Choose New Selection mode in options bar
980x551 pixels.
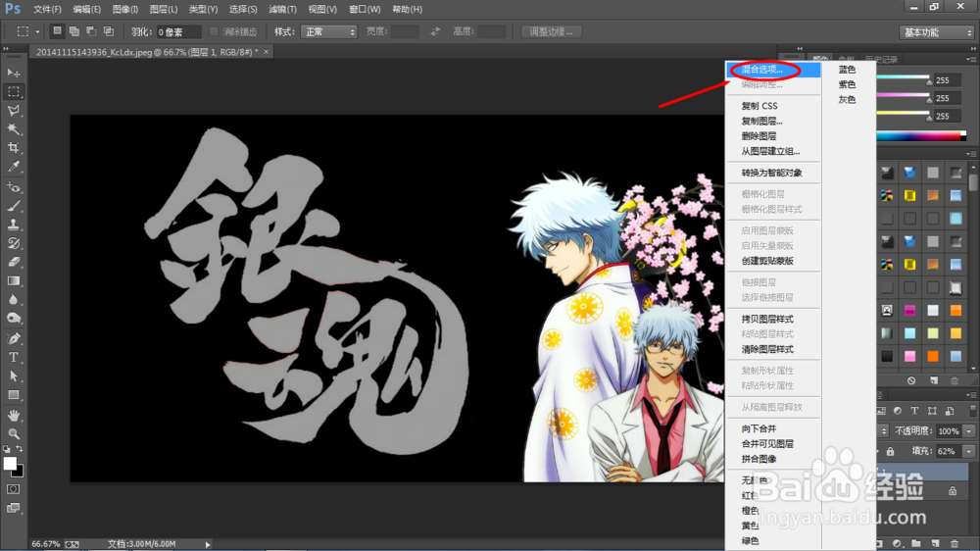point(57,30)
